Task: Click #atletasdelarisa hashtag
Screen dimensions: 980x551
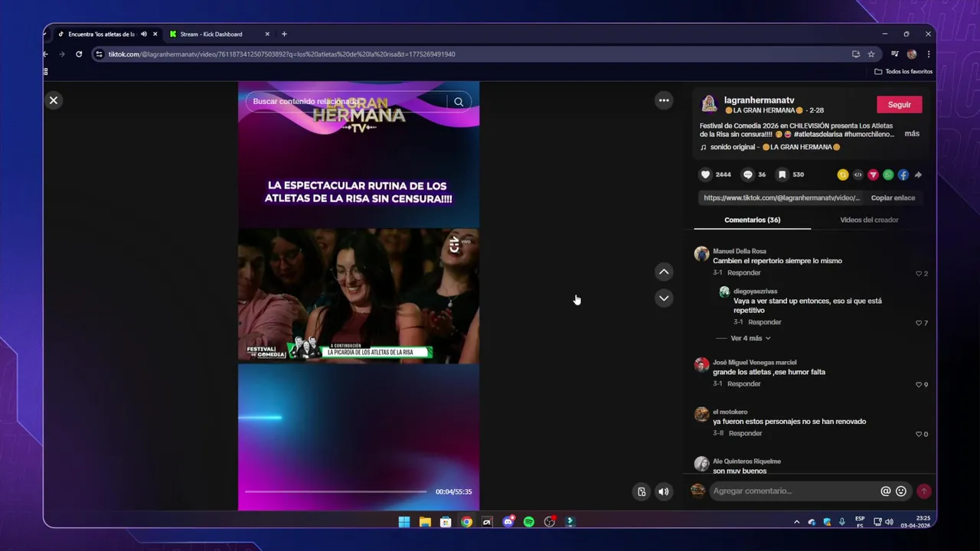Action: [818, 134]
